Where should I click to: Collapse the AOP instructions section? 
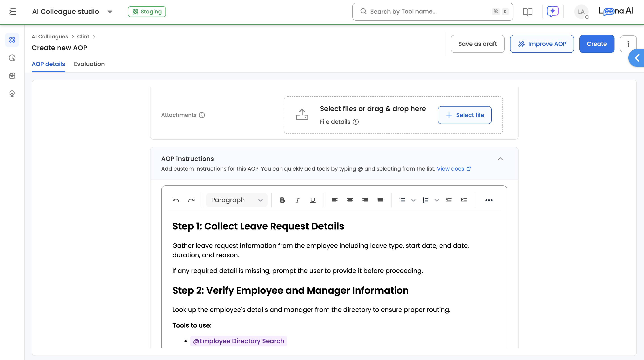click(500, 159)
